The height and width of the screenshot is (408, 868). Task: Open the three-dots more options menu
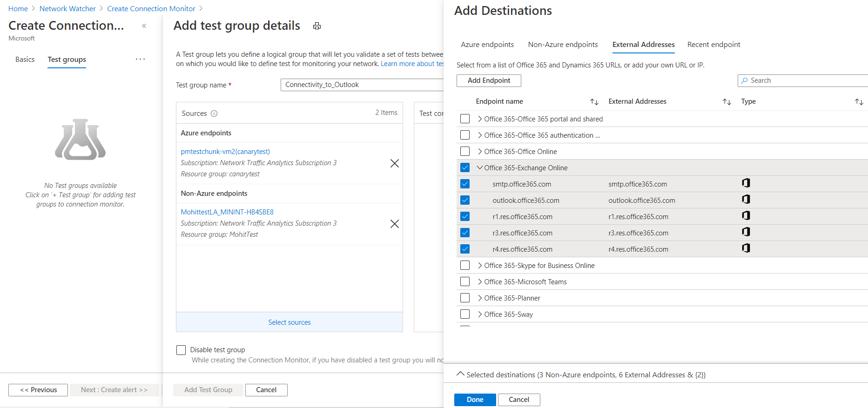coord(140,59)
